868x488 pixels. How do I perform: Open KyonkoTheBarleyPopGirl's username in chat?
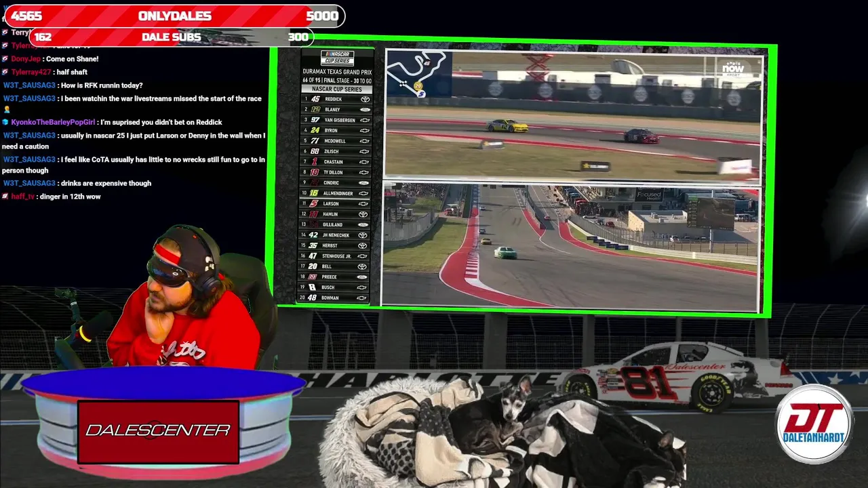[x=53, y=122]
